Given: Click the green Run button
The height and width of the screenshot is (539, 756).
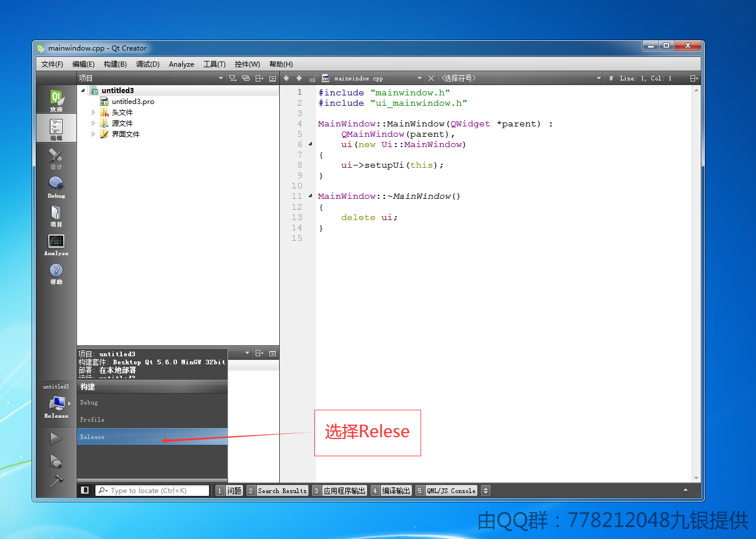Looking at the screenshot, I should click(x=56, y=438).
